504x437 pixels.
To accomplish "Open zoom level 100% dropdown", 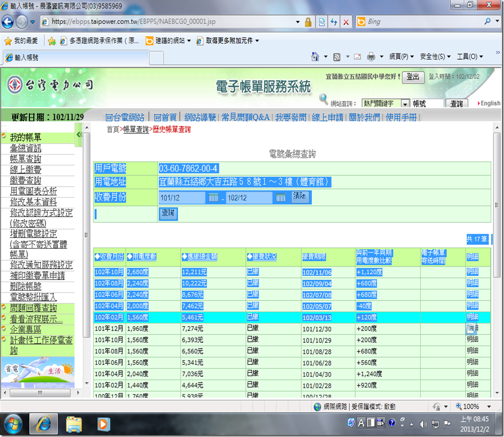I will pos(489,407).
